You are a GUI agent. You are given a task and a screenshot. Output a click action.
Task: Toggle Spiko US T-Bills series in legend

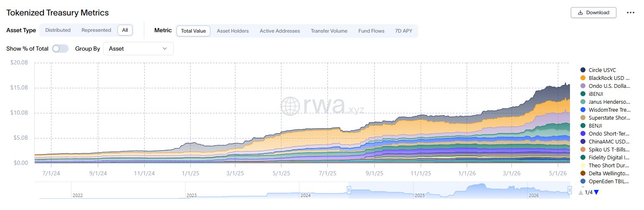pos(605,149)
